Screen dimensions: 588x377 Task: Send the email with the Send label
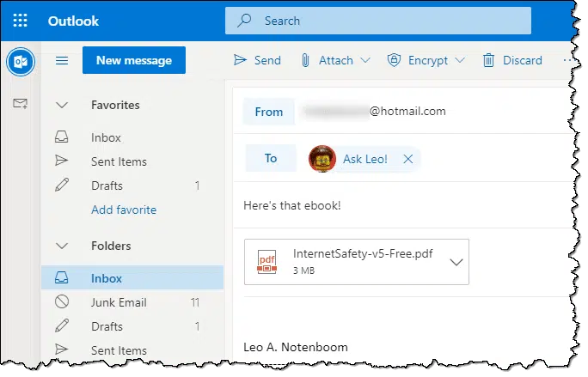pyautogui.click(x=267, y=60)
